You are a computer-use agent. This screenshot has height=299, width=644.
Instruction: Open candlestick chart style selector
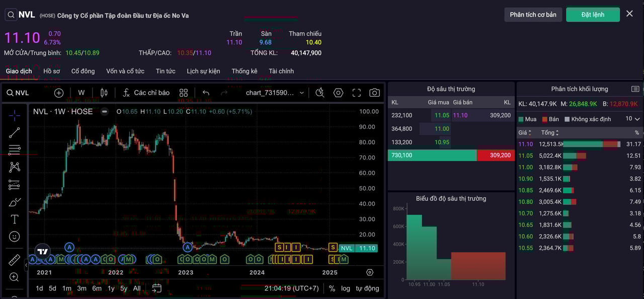(104, 93)
